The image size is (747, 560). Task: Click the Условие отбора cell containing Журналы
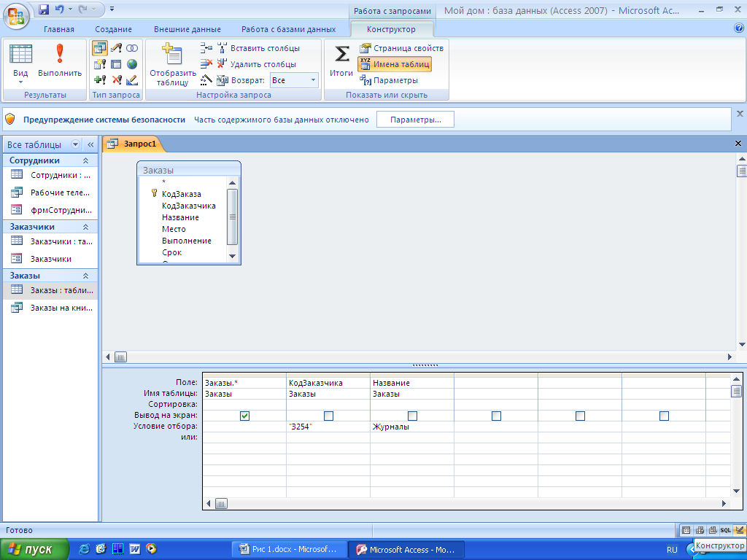[x=412, y=427]
